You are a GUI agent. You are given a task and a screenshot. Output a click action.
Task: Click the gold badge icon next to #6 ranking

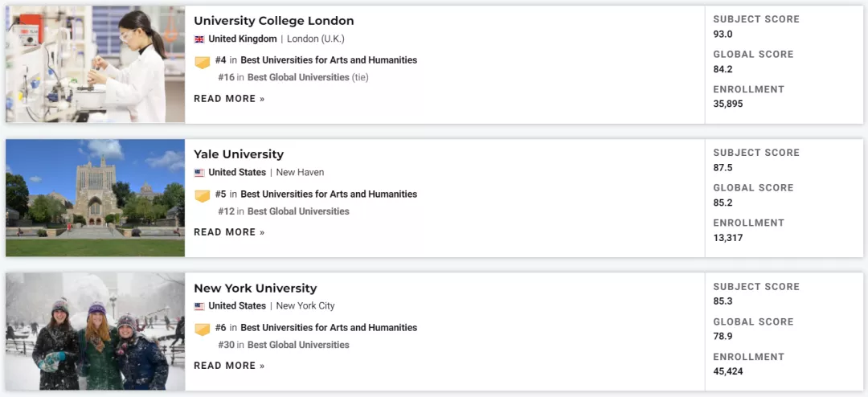(x=203, y=329)
